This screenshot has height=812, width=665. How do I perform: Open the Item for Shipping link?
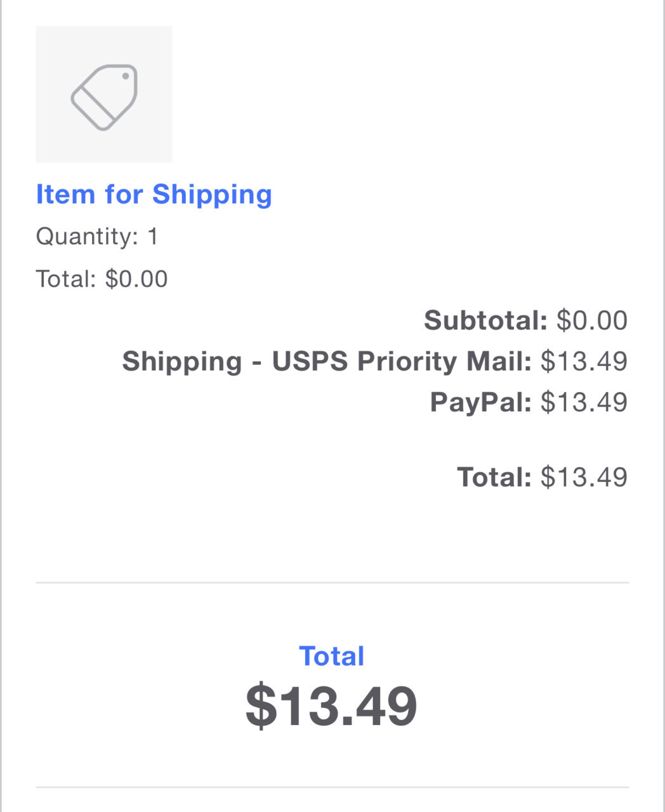tap(154, 195)
